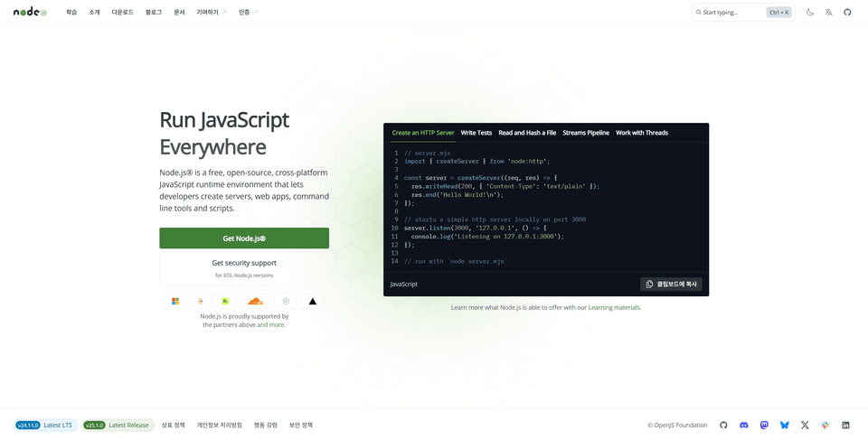Toggle dark mode with moon icon
868x439 pixels.
tap(810, 12)
